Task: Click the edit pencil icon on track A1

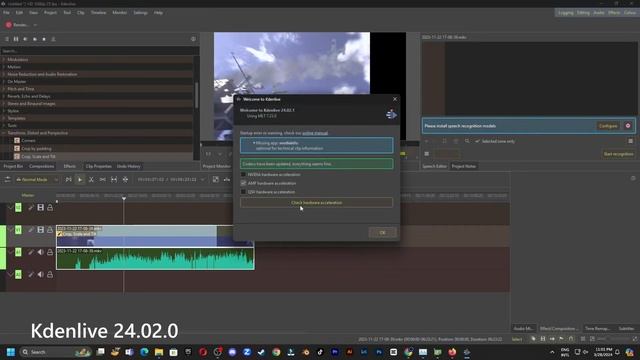Action: click(31, 252)
